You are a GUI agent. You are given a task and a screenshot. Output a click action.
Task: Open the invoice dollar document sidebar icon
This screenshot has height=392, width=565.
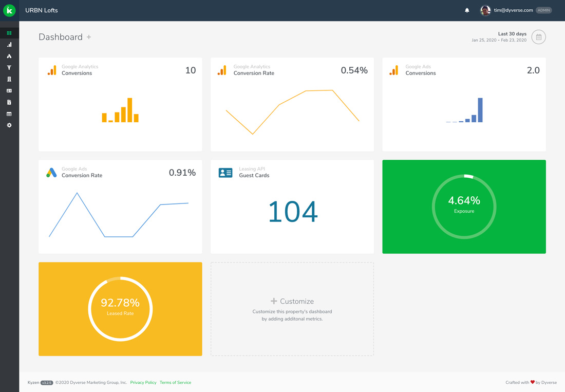[x=9, y=102]
